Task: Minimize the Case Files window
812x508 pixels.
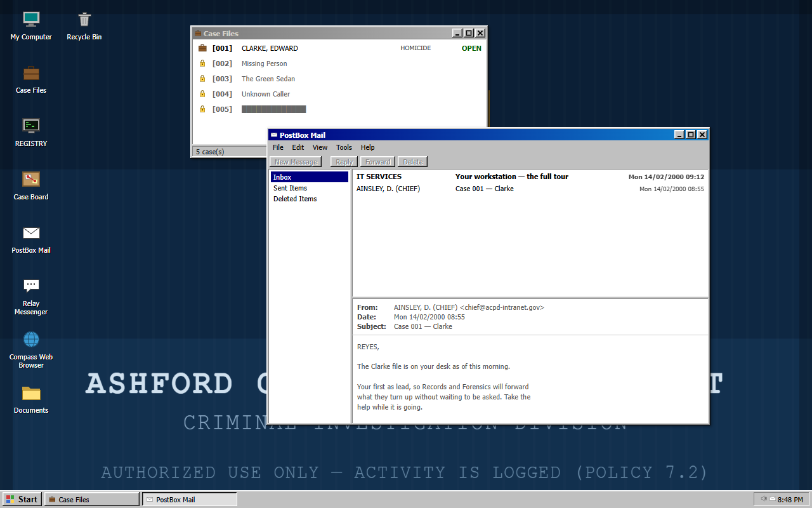Action: coord(457,33)
